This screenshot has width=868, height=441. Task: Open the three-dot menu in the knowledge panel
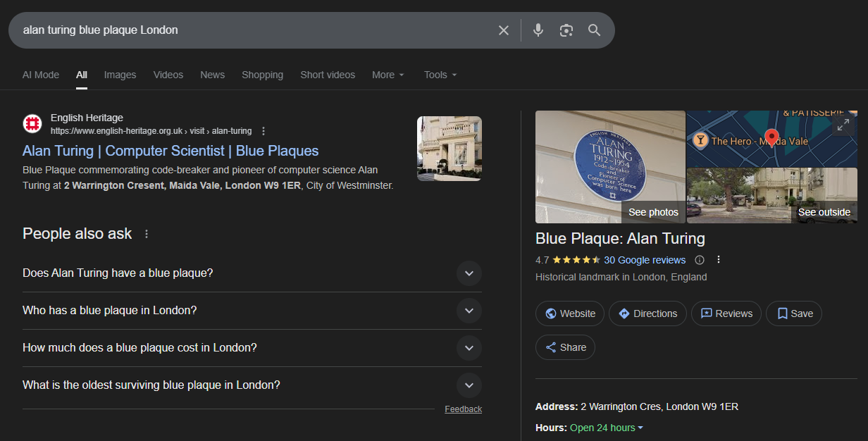(718, 259)
